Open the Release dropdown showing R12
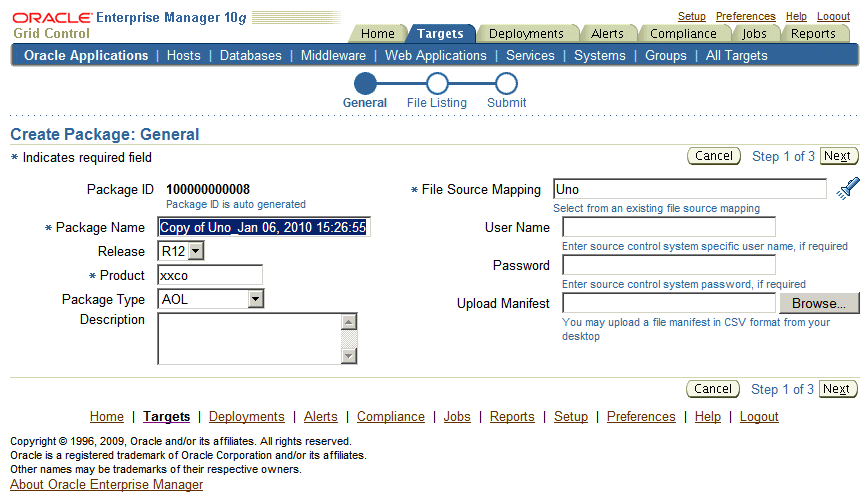863x504 pixels. tap(181, 251)
